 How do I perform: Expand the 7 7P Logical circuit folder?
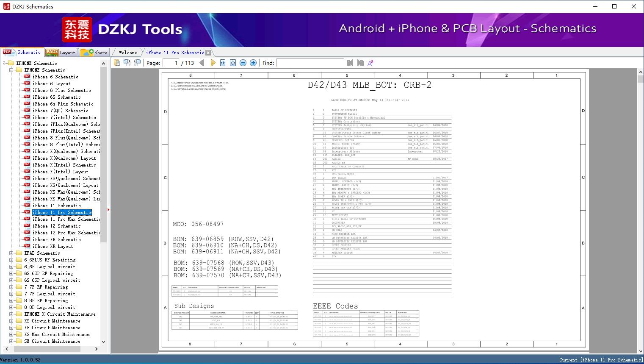click(11, 294)
